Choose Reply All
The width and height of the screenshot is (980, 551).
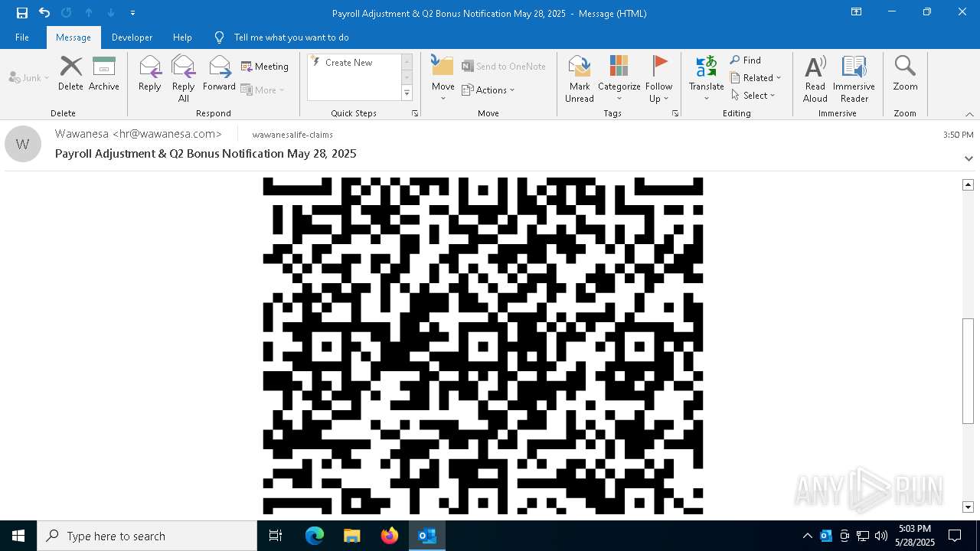pyautogui.click(x=183, y=79)
